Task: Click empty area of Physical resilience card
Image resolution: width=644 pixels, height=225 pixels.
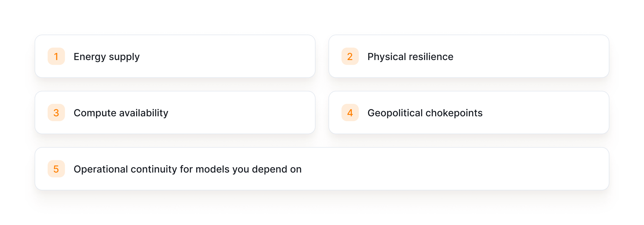Action: (x=541, y=56)
